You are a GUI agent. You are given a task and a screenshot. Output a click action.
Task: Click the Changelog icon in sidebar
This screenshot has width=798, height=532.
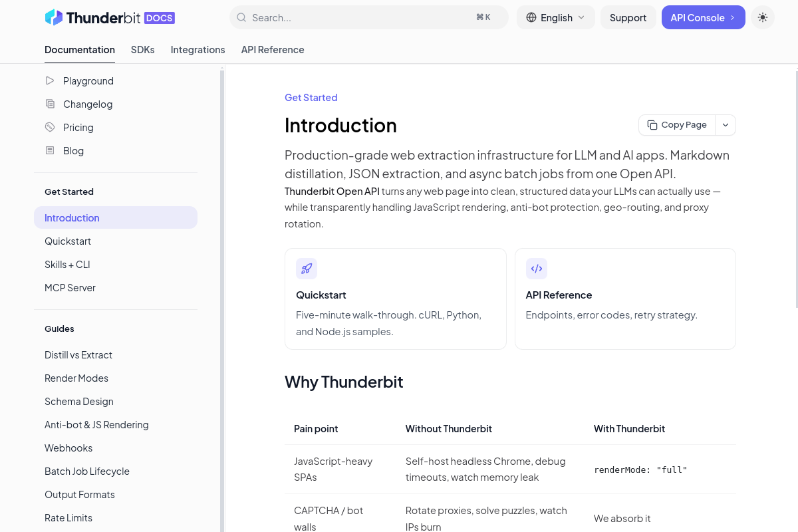[x=50, y=104]
